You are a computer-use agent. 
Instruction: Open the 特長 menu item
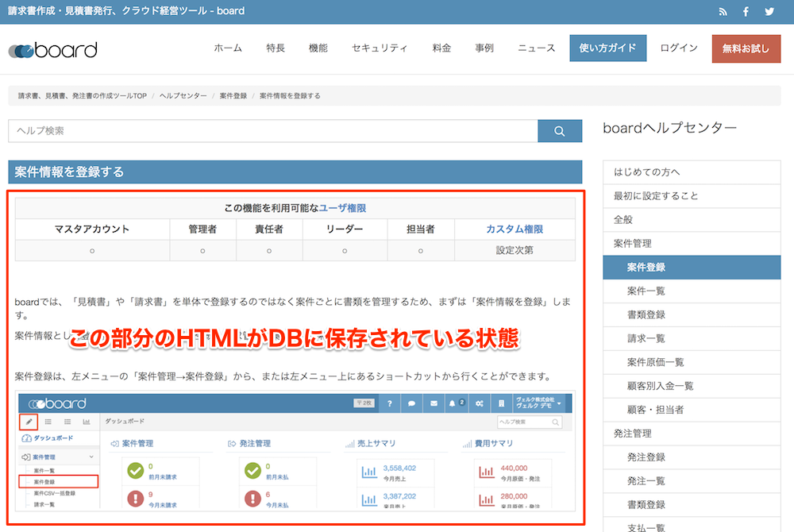click(276, 48)
